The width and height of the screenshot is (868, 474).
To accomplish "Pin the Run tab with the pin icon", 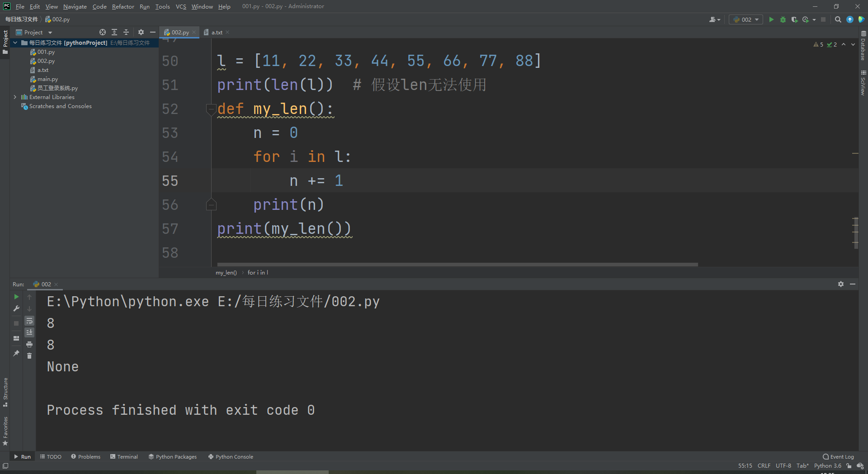I will (x=16, y=353).
